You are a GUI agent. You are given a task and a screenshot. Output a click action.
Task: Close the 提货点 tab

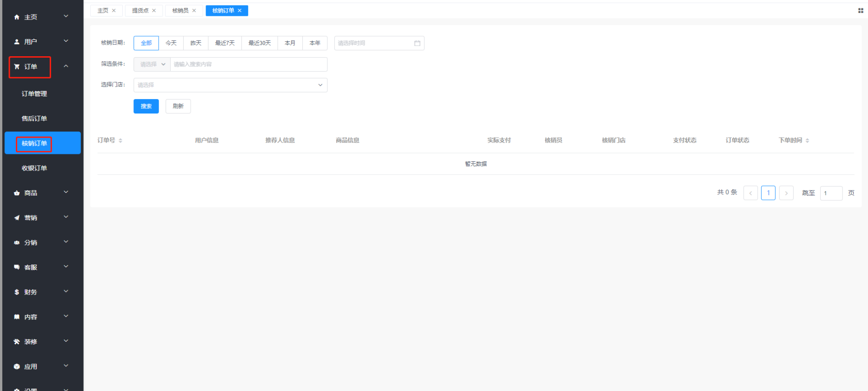click(154, 11)
